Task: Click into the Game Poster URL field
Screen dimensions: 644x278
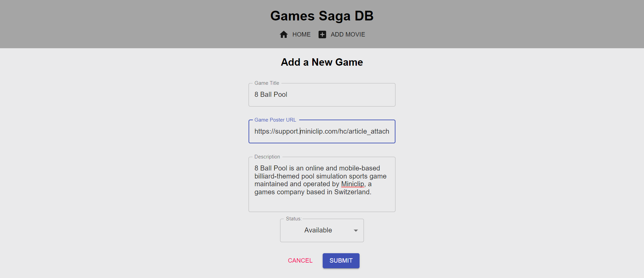Action: (322, 131)
